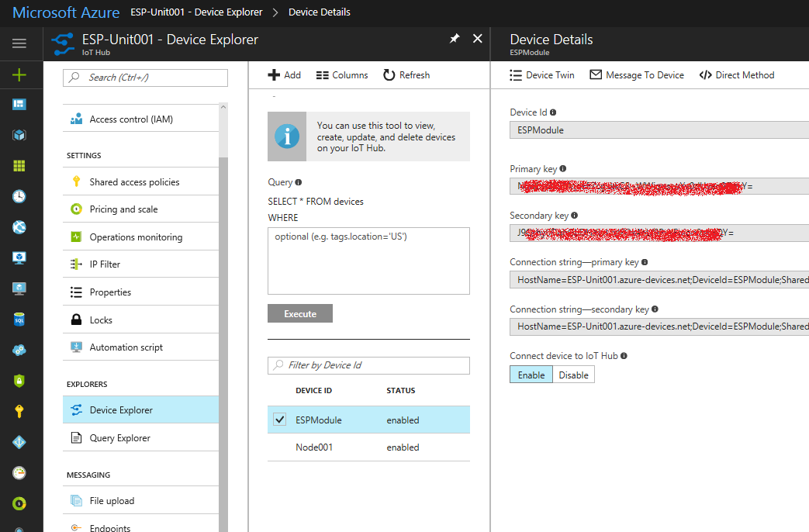
Task: Open the App Services globe icon
Action: click(x=19, y=227)
